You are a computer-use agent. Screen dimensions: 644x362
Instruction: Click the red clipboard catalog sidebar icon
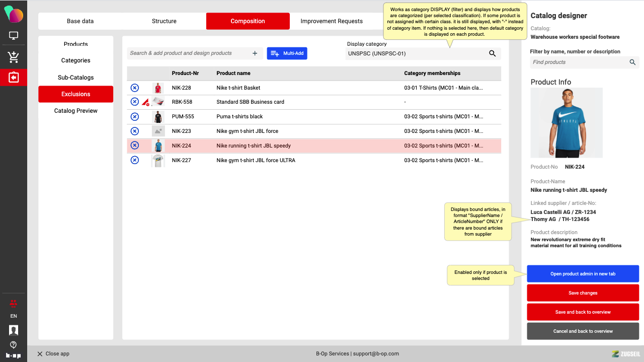(14, 78)
